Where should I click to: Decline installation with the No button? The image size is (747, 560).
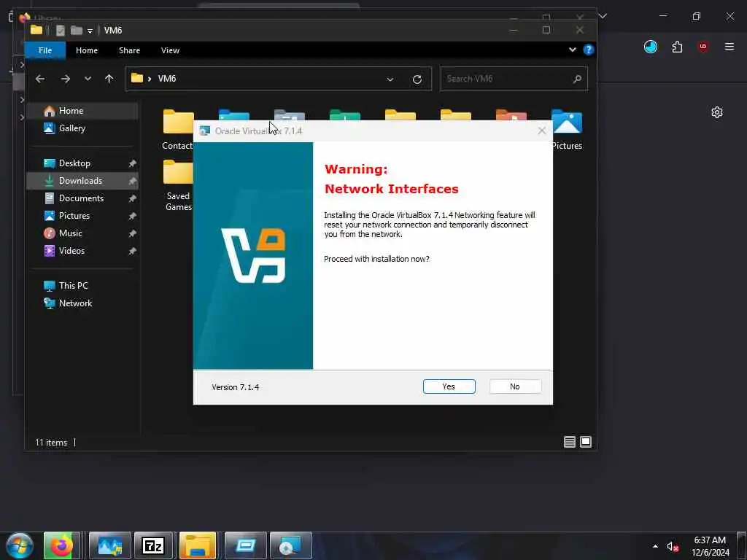coord(515,386)
